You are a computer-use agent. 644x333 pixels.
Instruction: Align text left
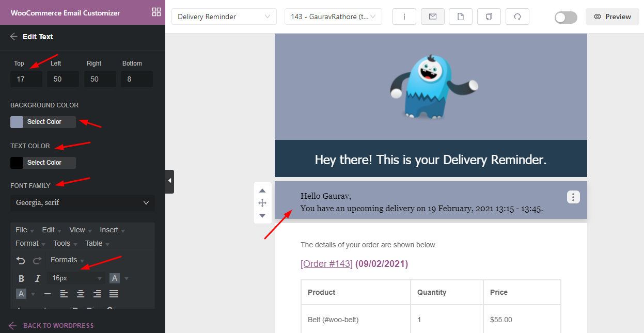[x=64, y=294]
